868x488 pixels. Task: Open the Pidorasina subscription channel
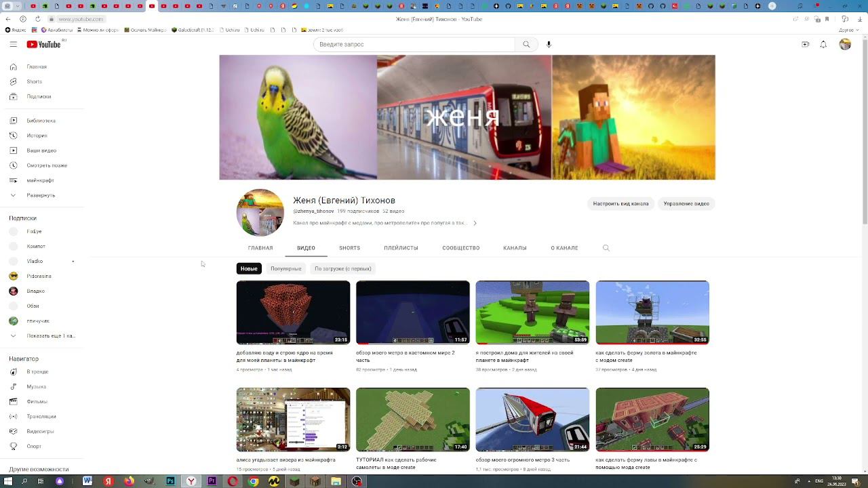pos(42,276)
